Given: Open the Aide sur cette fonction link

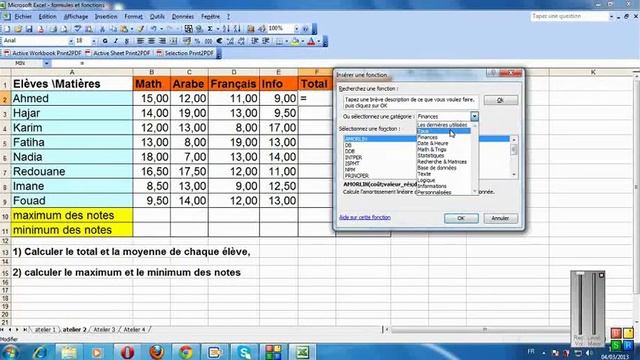Looking at the screenshot, I should [365, 218].
